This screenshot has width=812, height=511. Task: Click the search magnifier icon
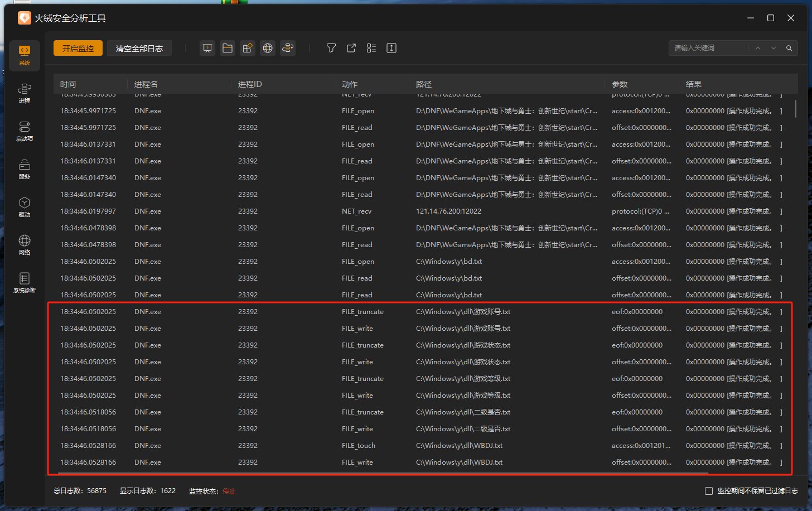pyautogui.click(x=789, y=48)
